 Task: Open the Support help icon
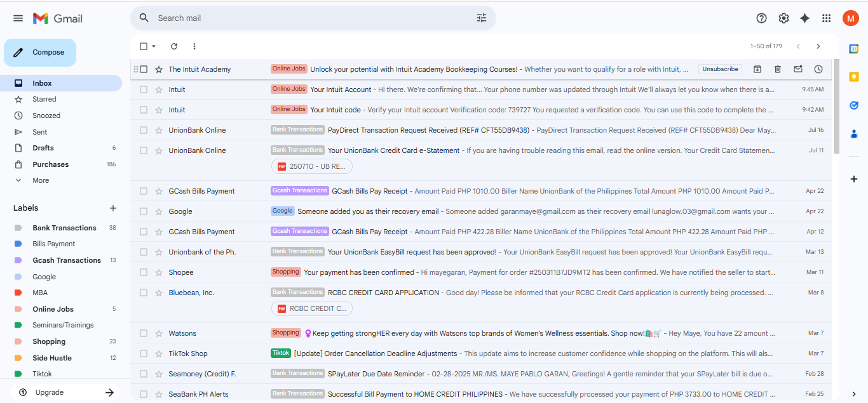click(761, 18)
